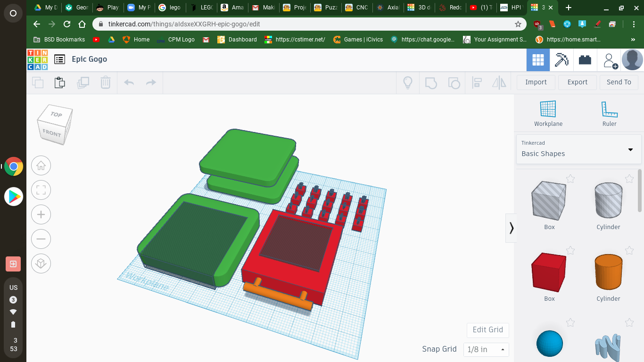The image size is (644, 362).
Task: Click the Export button
Action: pyautogui.click(x=578, y=82)
